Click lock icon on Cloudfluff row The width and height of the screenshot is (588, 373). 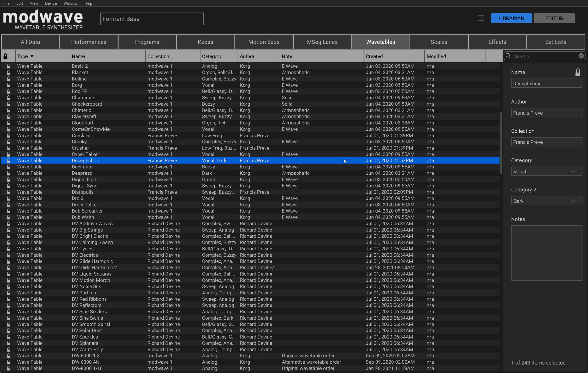point(8,123)
